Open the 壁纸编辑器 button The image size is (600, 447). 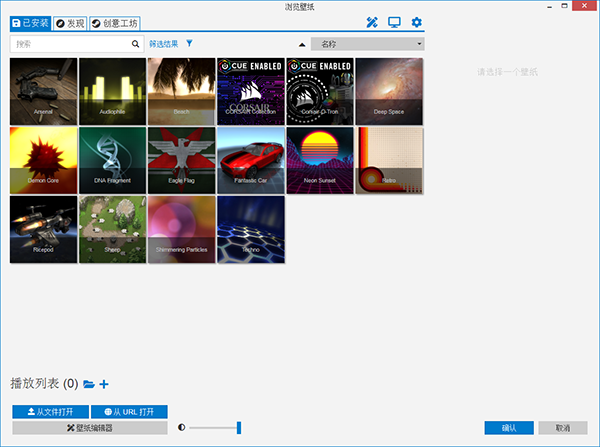(x=89, y=428)
